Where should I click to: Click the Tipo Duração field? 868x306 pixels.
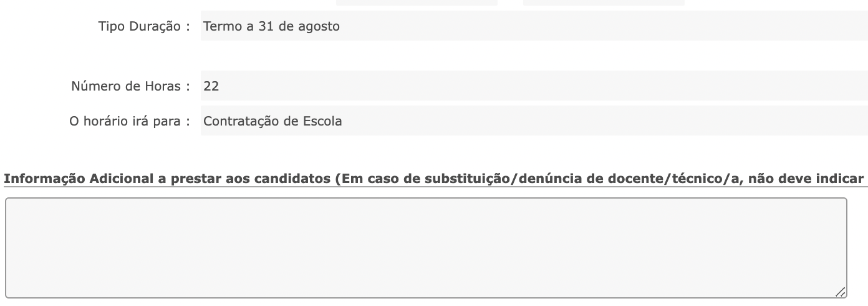pos(534,26)
